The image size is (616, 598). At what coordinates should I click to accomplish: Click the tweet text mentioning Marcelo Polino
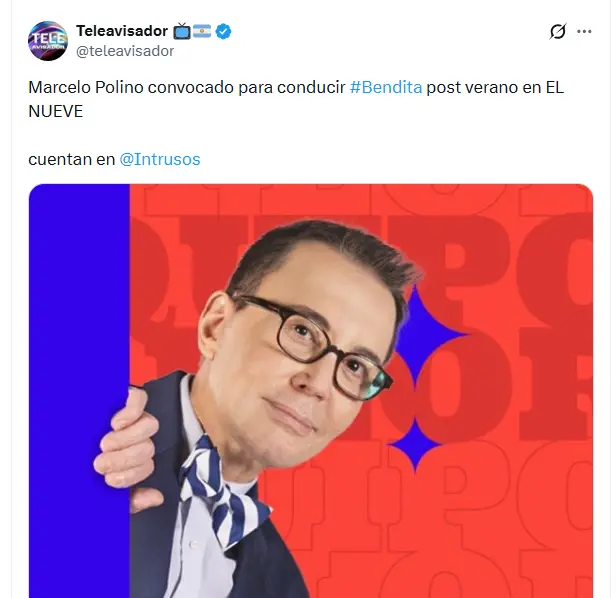[x=296, y=99]
